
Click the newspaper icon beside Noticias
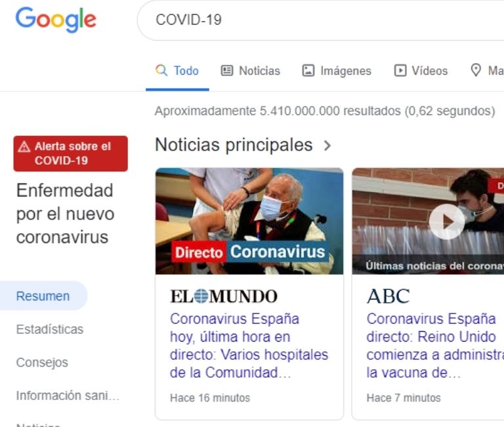[226, 70]
